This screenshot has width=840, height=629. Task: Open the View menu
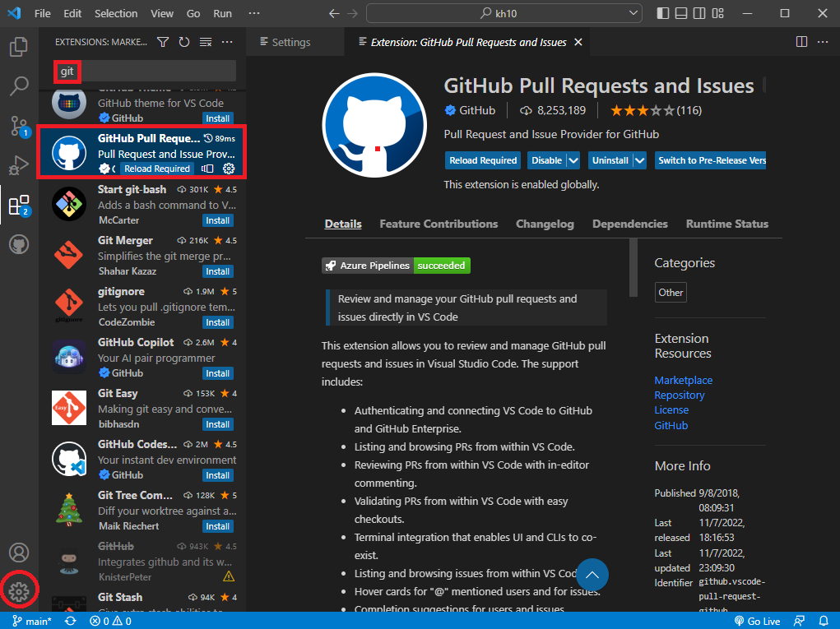click(162, 13)
